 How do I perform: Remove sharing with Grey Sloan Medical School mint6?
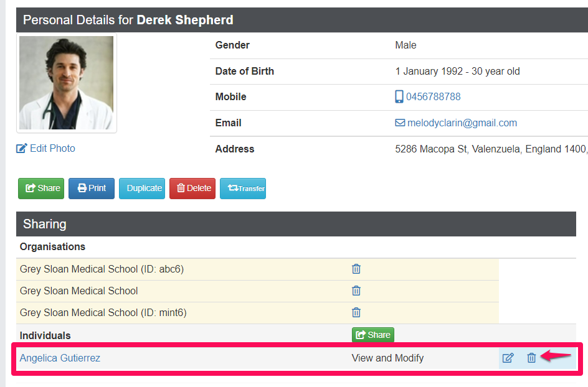[x=356, y=312]
